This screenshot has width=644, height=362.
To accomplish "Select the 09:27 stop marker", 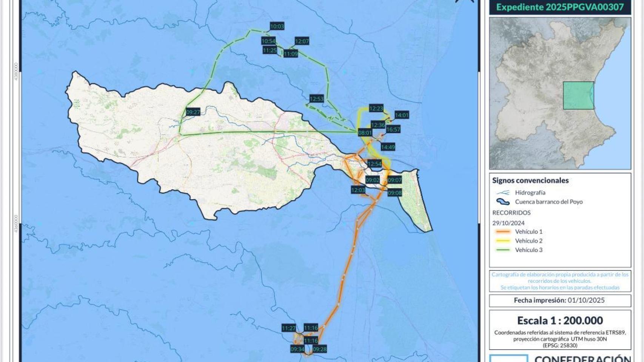I will click(x=193, y=112).
